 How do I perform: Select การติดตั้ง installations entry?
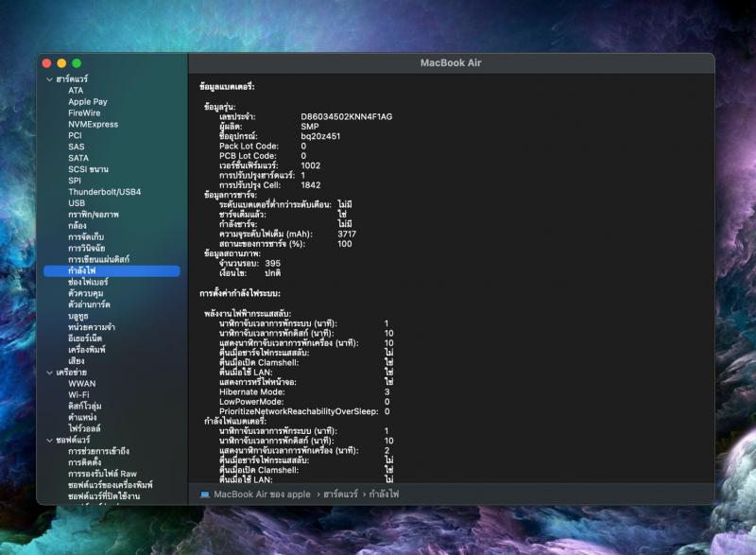[85, 462]
